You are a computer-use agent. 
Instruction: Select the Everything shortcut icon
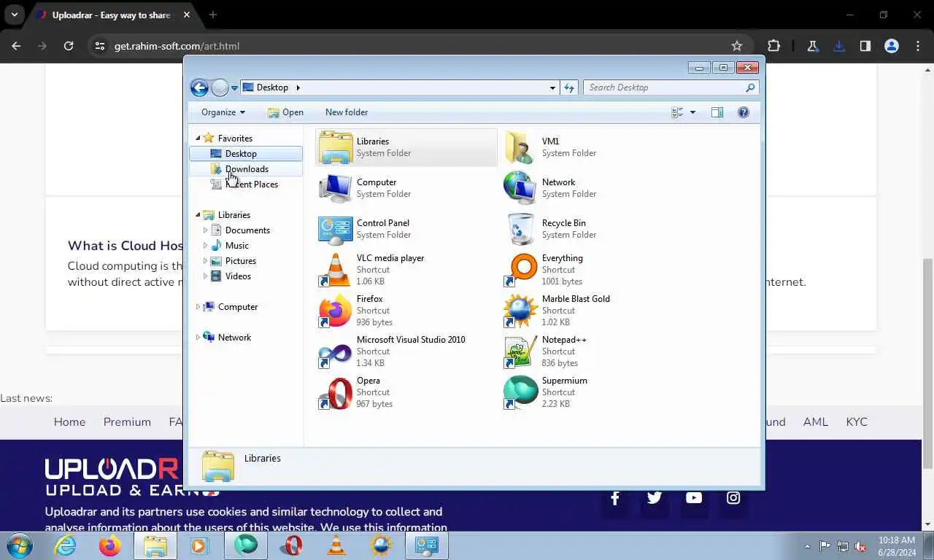click(520, 270)
